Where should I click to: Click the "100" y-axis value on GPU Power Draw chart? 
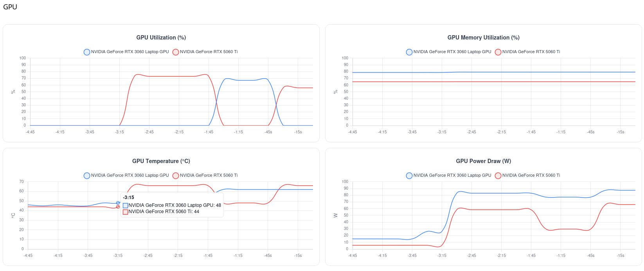pyautogui.click(x=345, y=182)
